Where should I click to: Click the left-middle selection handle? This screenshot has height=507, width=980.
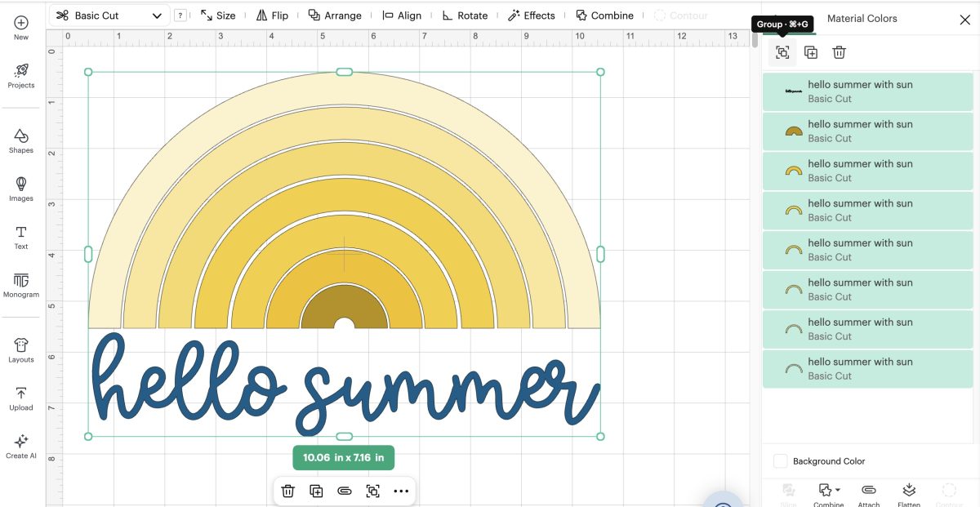pos(88,254)
